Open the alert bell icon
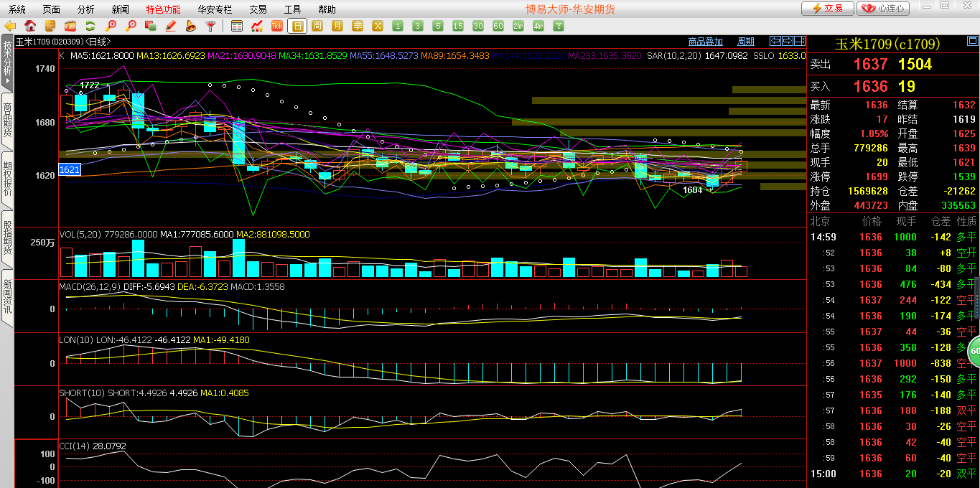Viewport: 980px width, 488px height. coord(191,26)
